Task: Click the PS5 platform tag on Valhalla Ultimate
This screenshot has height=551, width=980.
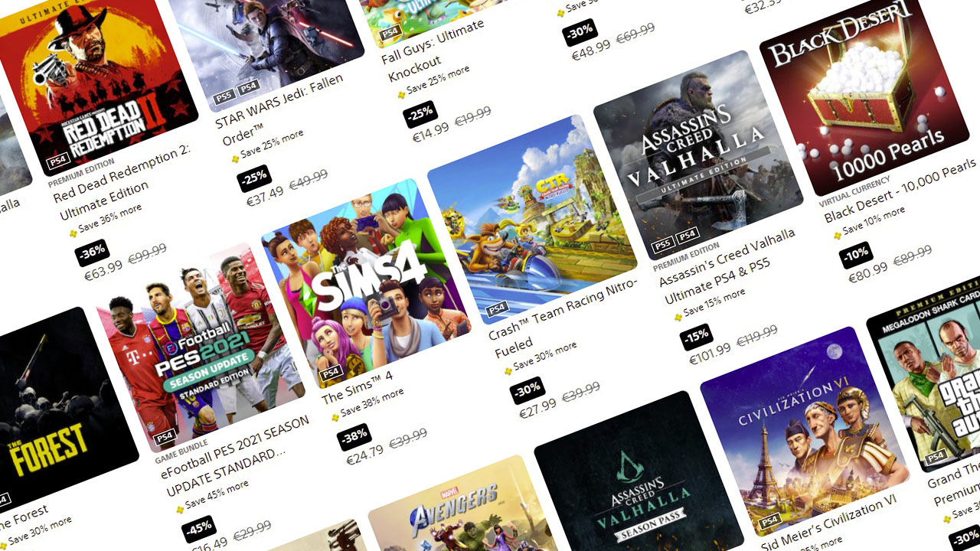Action: [663, 245]
